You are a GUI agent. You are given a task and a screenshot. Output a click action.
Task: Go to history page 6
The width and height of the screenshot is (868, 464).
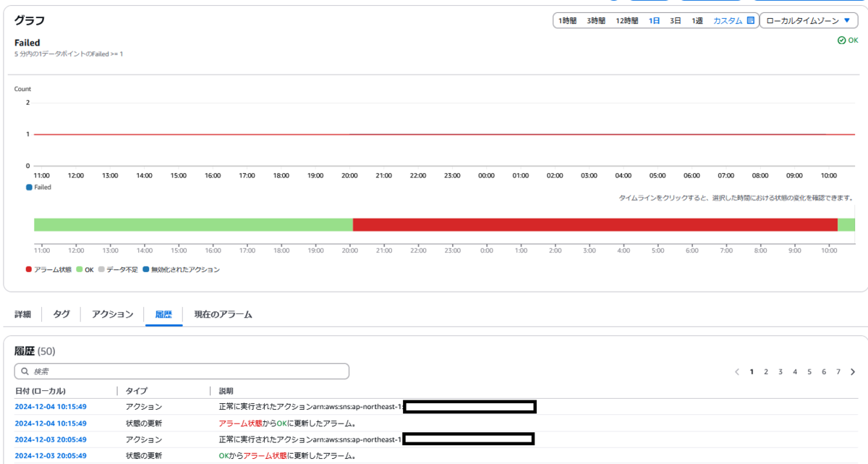(x=824, y=371)
